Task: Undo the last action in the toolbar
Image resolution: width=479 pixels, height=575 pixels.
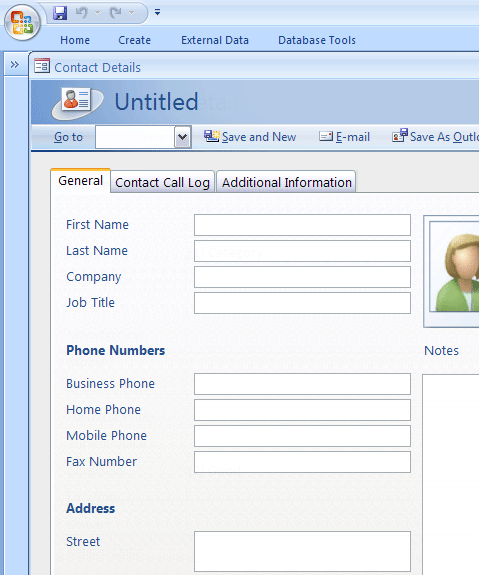Action: point(81,13)
